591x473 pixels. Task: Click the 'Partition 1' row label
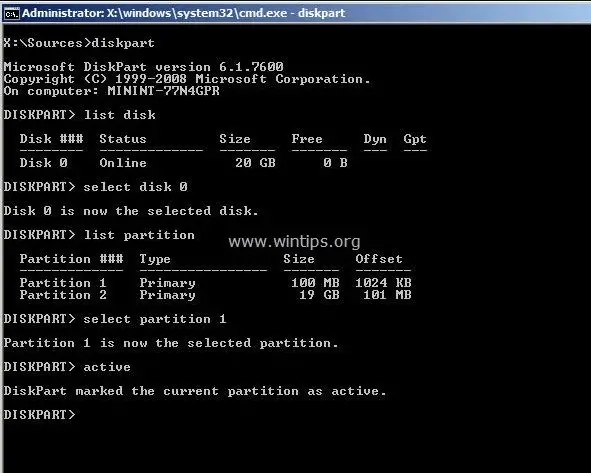pyautogui.click(x=63, y=283)
